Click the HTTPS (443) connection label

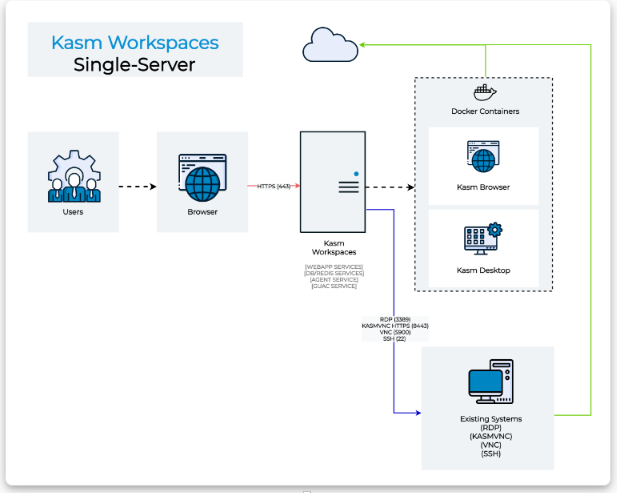tap(273, 186)
